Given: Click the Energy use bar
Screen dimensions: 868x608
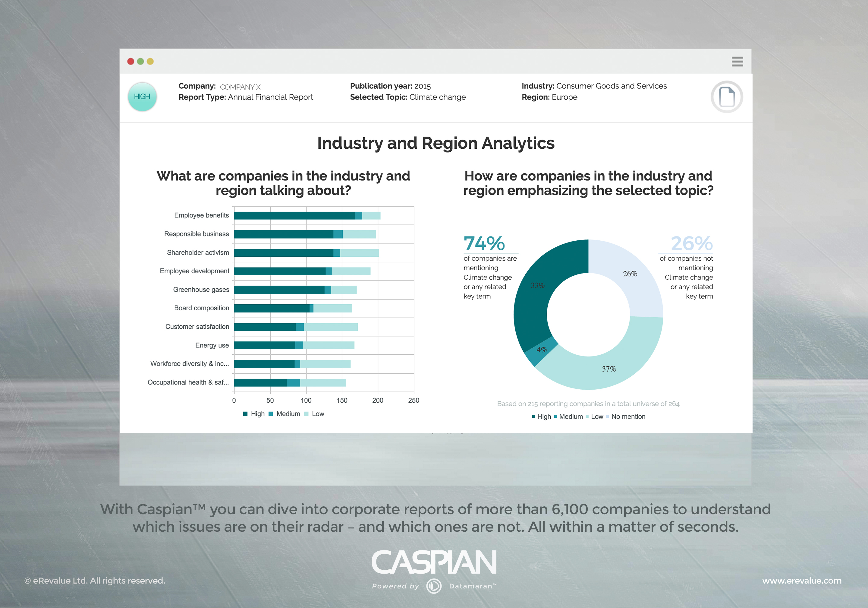Looking at the screenshot, I should click(x=294, y=345).
